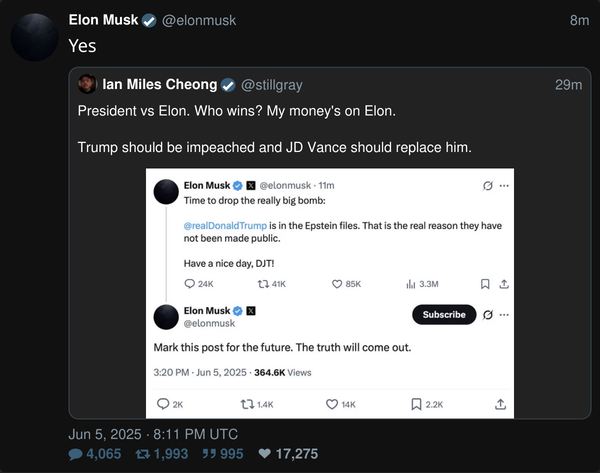Click the retweet icon showing 1,993
600x473 pixels.
click(x=143, y=454)
